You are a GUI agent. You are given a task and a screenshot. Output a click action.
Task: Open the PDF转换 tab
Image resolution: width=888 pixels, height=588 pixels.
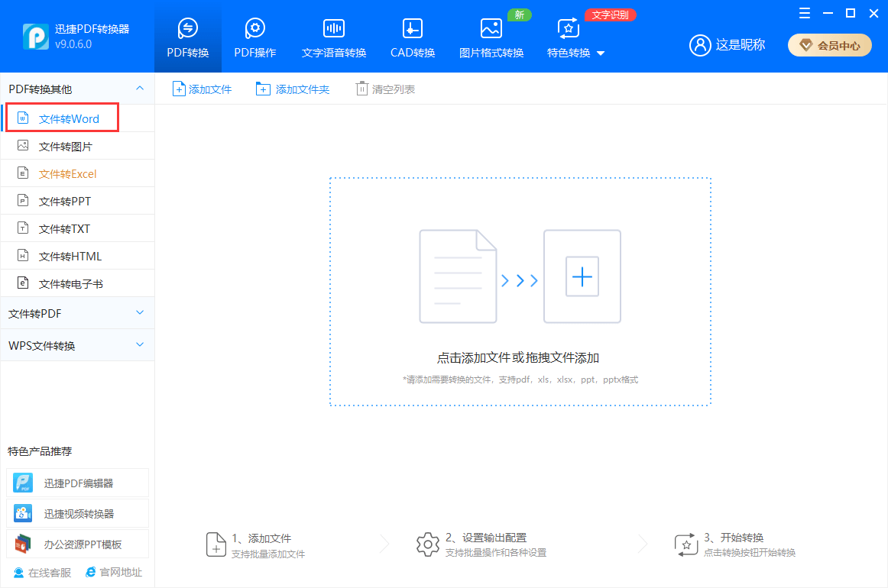187,38
